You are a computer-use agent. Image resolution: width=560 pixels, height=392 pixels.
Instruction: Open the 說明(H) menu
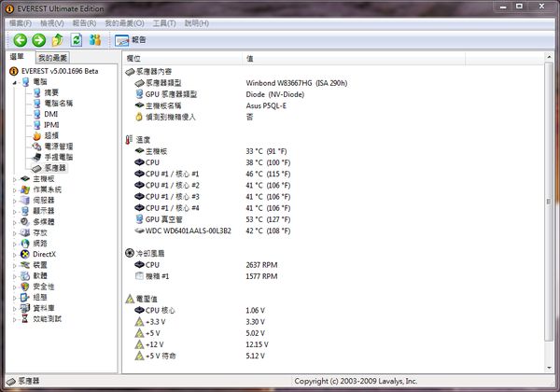tap(196, 23)
